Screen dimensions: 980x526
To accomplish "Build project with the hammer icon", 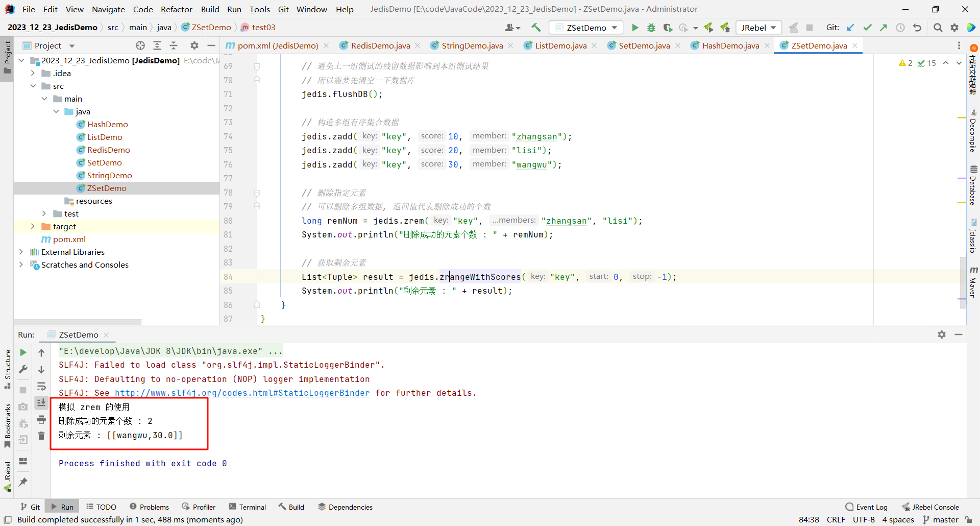I will [x=536, y=28].
